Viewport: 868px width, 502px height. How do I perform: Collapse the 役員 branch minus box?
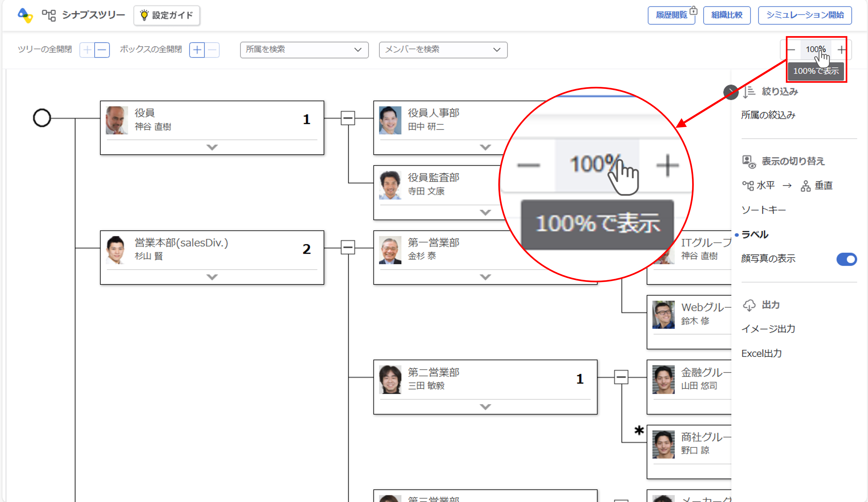(348, 118)
